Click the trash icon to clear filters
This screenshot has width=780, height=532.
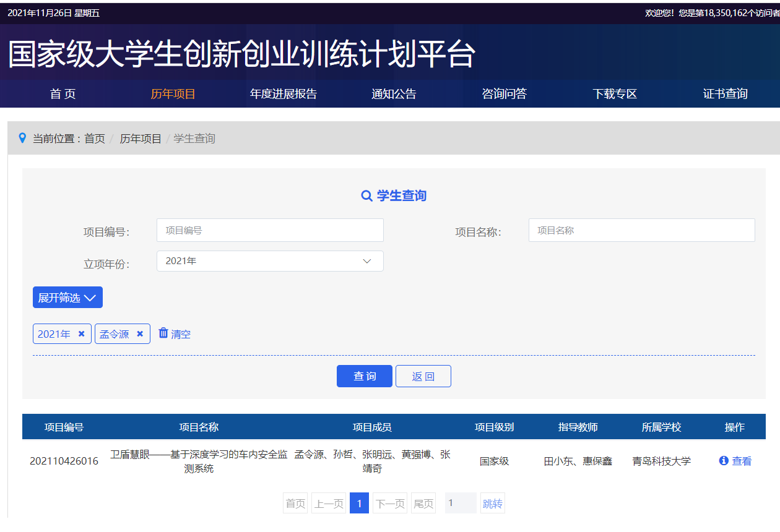[x=163, y=333]
